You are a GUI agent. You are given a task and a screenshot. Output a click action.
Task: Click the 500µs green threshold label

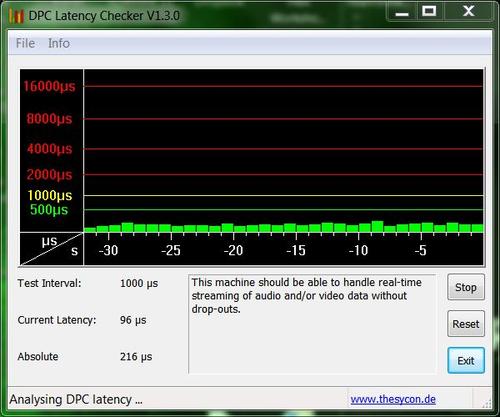tap(49, 210)
